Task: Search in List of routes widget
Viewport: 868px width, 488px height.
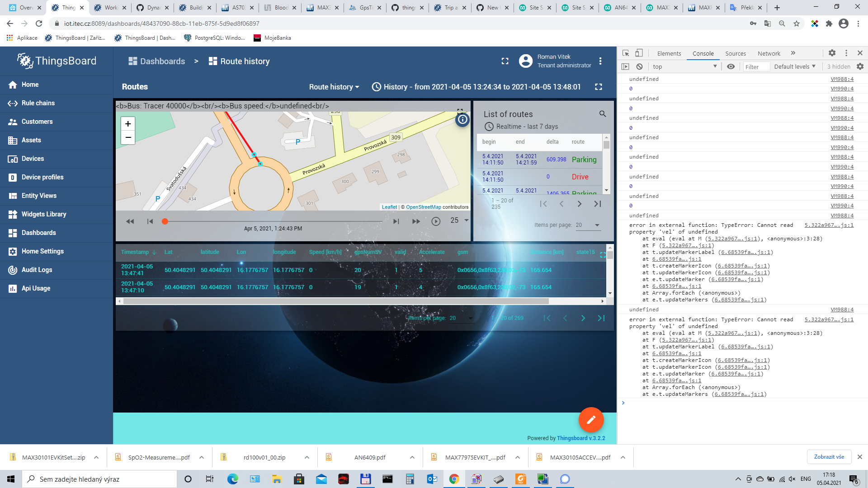Action: [603, 114]
